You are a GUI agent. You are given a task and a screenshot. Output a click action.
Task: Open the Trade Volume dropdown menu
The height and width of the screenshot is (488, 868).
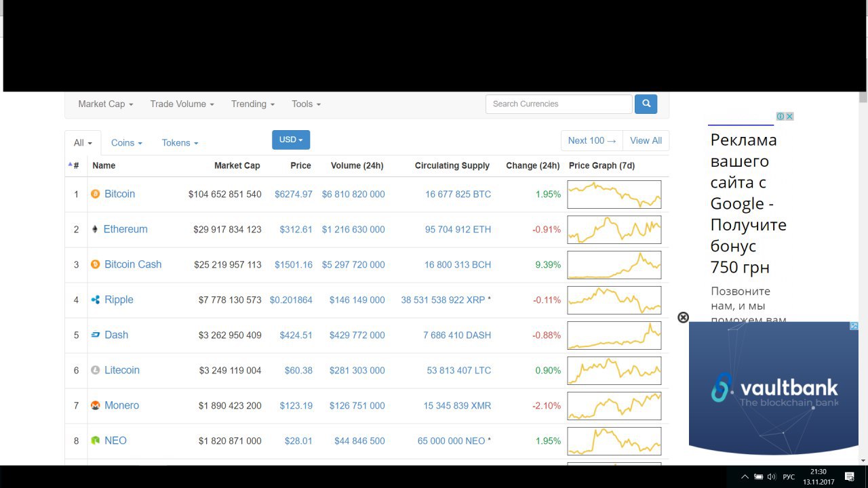[182, 104]
